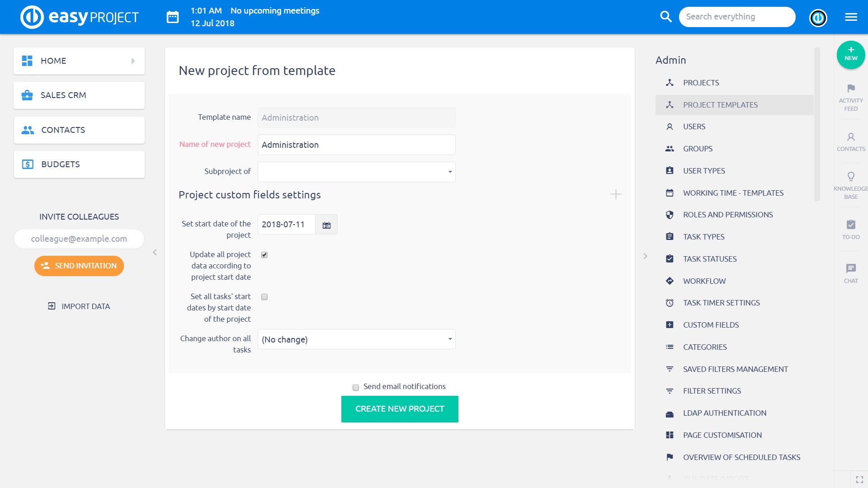Open PROJECT TEMPLATES in Admin menu
868x488 pixels.
(x=734, y=105)
